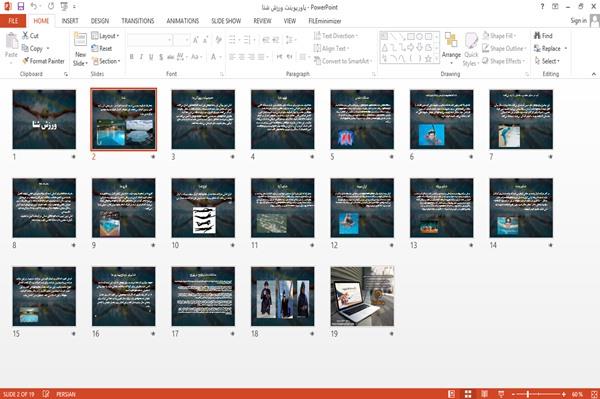The height and width of the screenshot is (399, 600).
Task: Expand the Select dropdown in Editing
Action: [547, 61]
